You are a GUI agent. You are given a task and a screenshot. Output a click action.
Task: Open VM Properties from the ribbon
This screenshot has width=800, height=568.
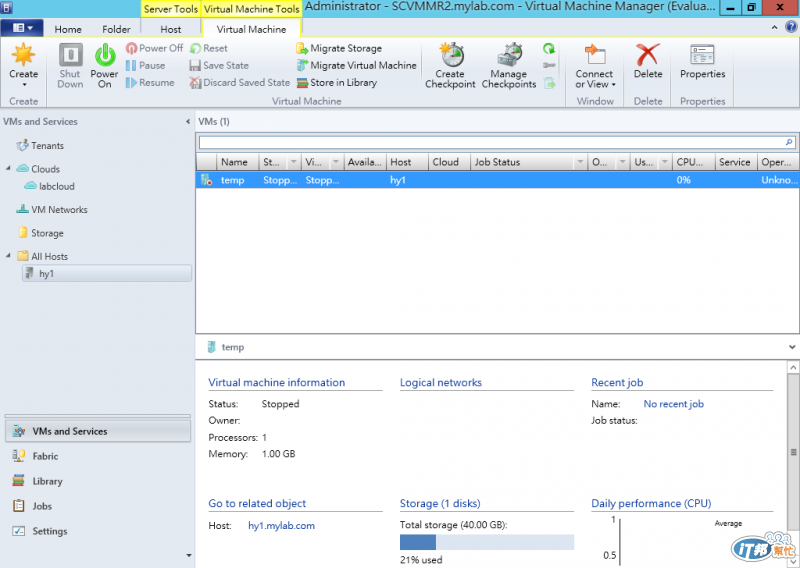(703, 61)
